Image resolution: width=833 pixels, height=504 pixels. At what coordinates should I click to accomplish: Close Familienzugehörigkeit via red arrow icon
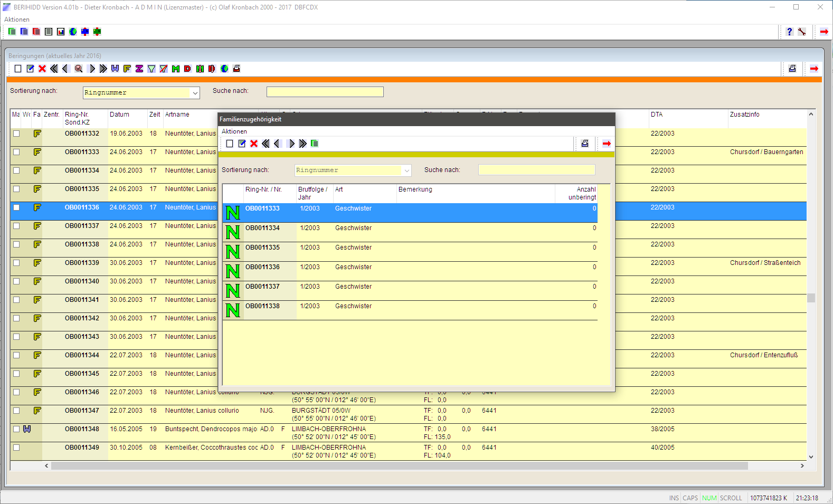coord(607,144)
